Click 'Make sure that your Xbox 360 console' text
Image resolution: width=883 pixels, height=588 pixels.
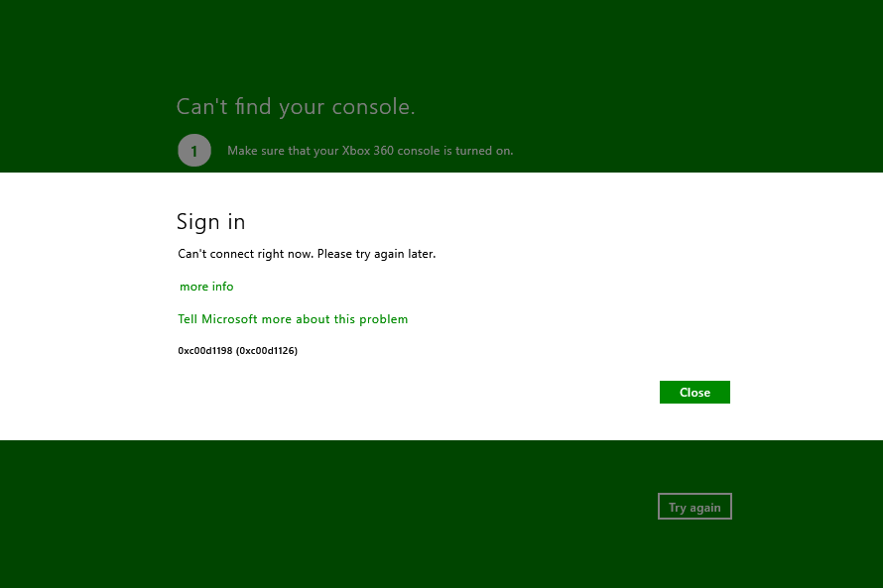click(x=333, y=151)
